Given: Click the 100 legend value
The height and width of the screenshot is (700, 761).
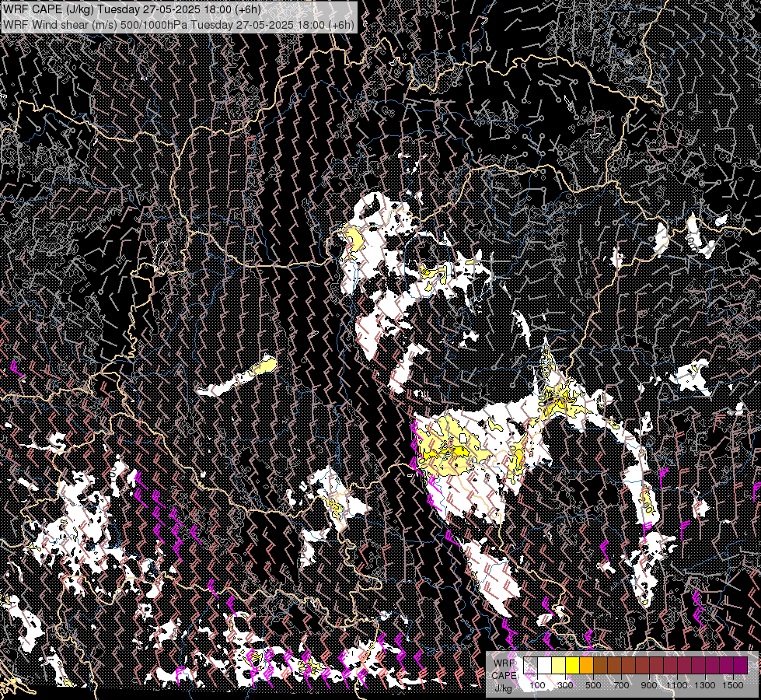Looking at the screenshot, I should pos(537,685).
